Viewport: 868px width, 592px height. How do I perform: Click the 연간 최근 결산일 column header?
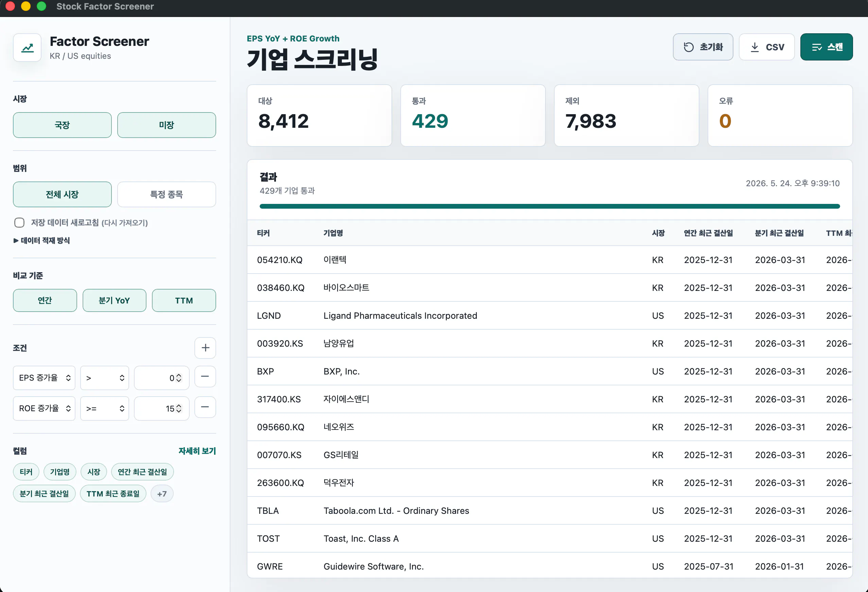coord(709,233)
